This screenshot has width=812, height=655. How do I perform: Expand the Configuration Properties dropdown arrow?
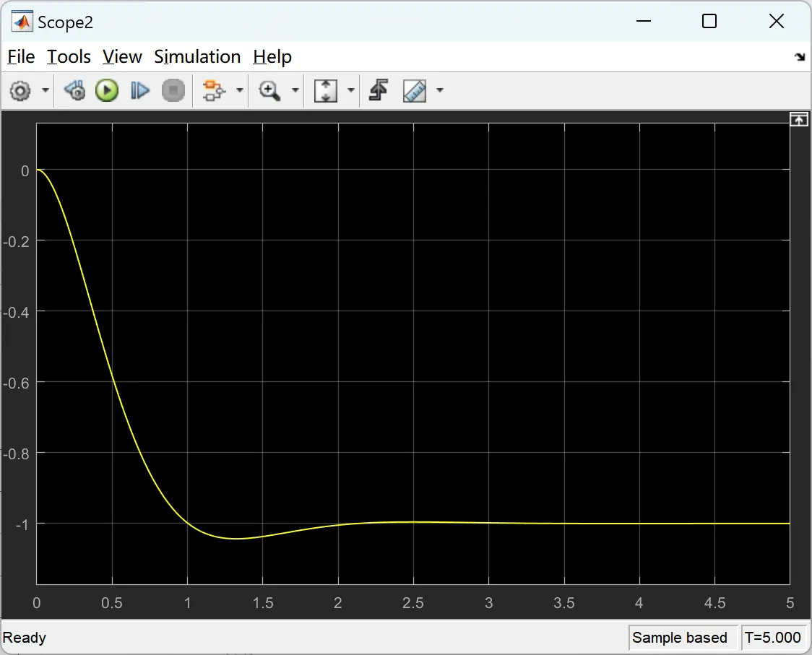tap(45, 90)
